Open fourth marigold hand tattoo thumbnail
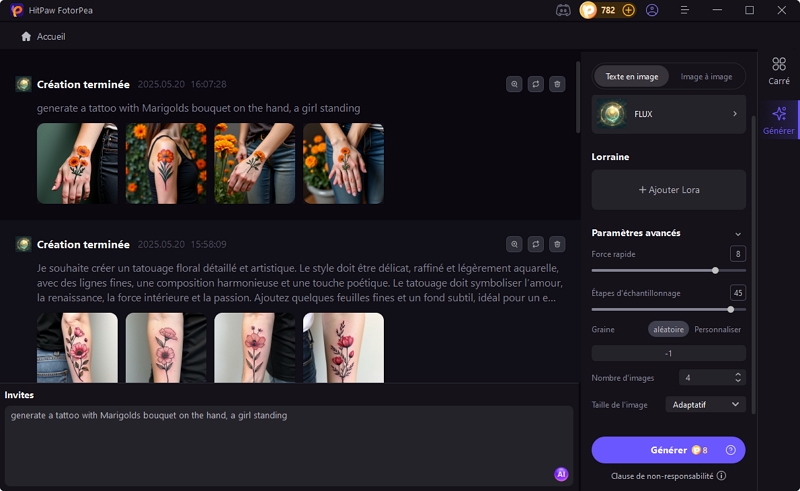800x491 pixels. coord(343,163)
